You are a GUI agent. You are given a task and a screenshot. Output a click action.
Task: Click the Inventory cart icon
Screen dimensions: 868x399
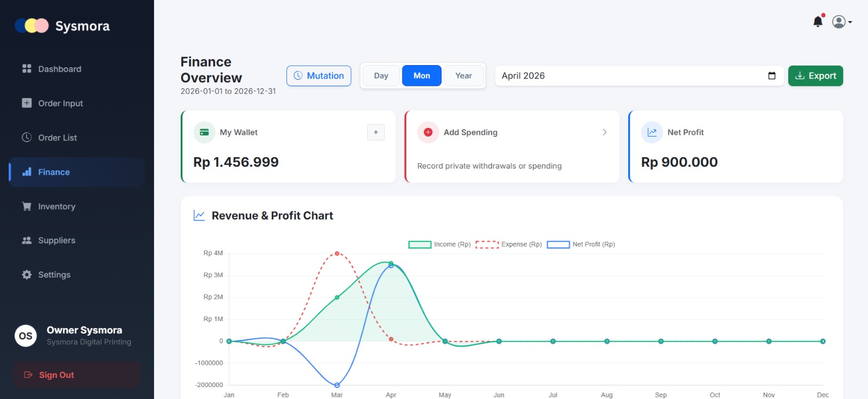point(27,206)
